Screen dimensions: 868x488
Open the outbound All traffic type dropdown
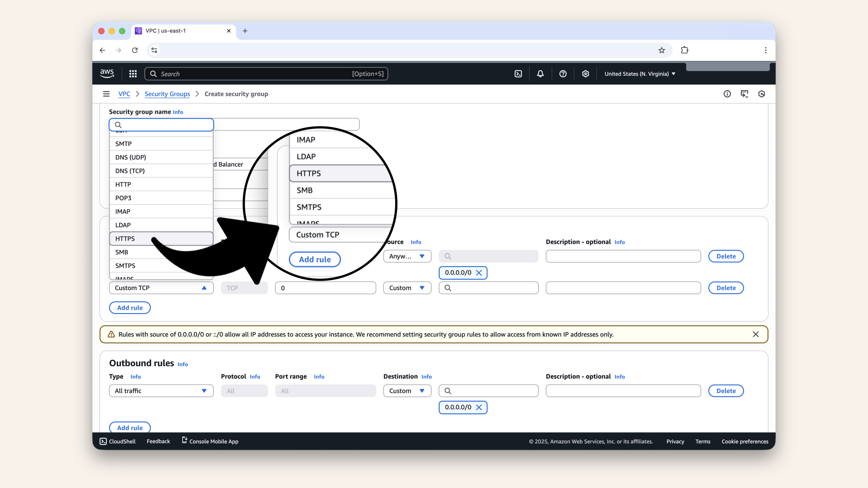coord(161,391)
